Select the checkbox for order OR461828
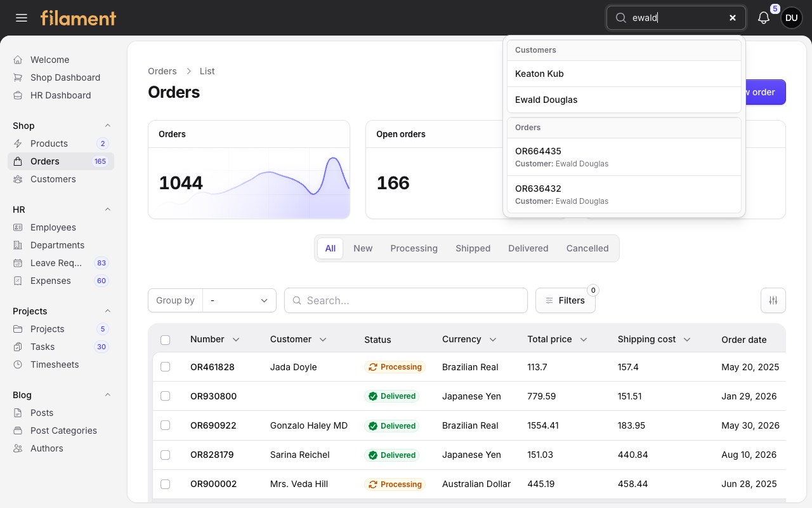812x508 pixels. [x=166, y=367]
